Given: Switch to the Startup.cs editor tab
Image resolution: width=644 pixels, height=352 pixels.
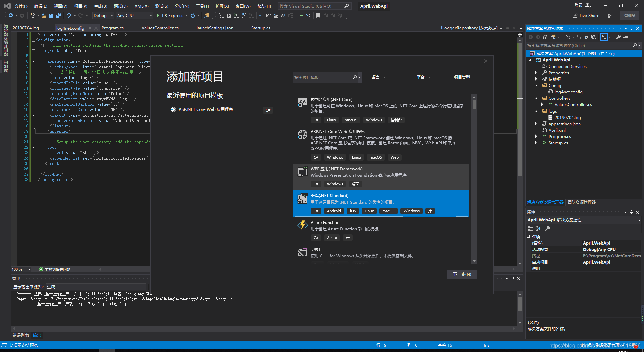Looking at the screenshot, I should 261,28.
